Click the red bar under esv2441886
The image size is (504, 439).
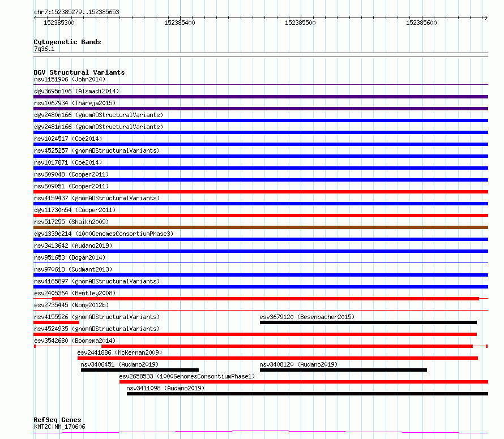coord(277,358)
